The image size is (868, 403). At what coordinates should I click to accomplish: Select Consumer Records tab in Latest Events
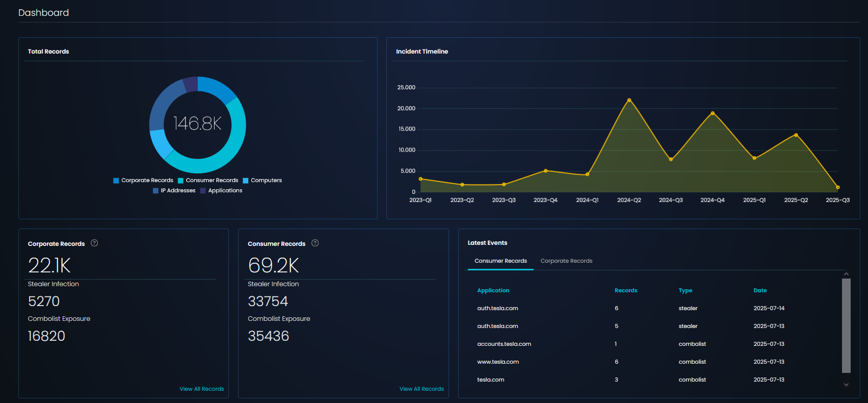(501, 261)
